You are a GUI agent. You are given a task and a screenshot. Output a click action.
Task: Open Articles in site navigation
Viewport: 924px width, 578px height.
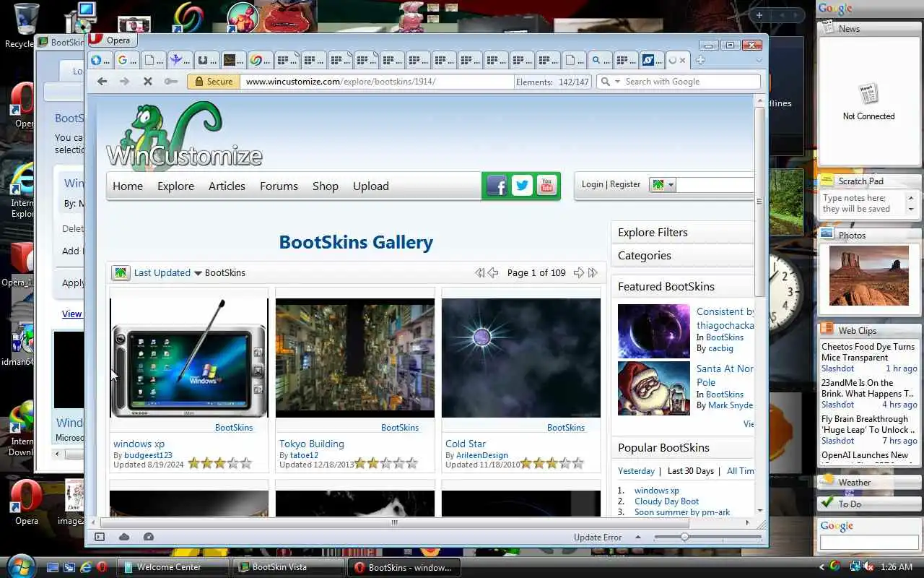coord(227,186)
